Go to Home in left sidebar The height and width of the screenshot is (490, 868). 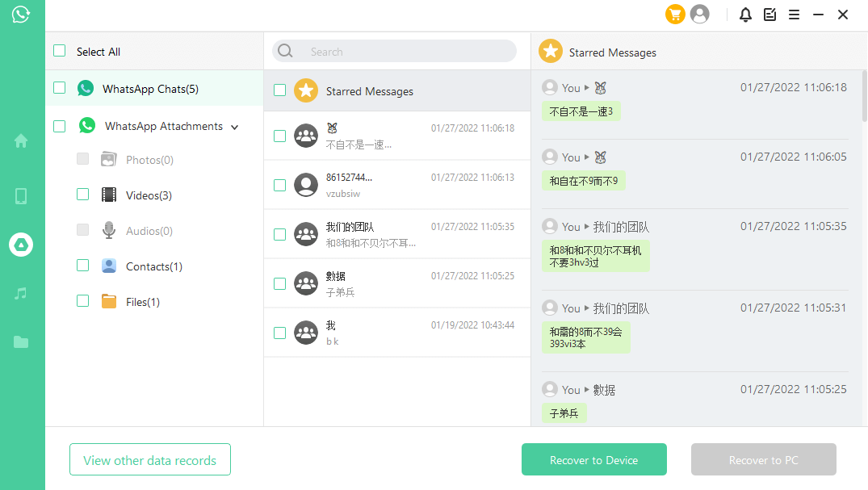[21, 141]
